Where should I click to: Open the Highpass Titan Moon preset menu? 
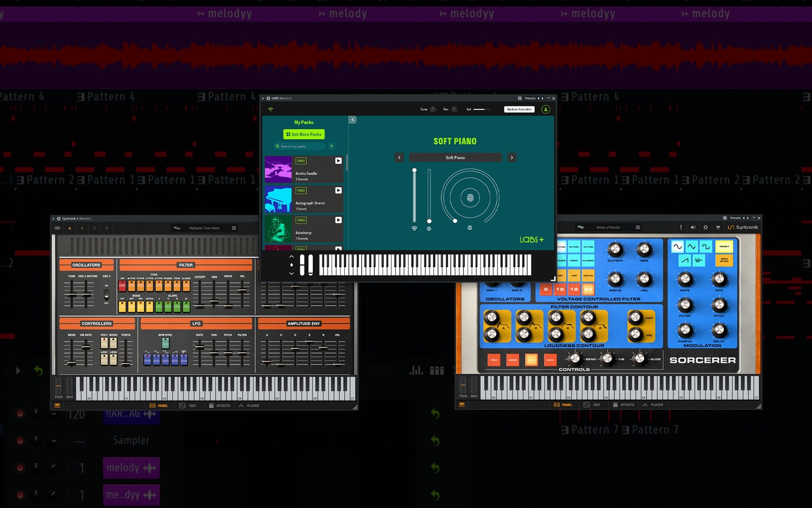pyautogui.click(x=234, y=228)
